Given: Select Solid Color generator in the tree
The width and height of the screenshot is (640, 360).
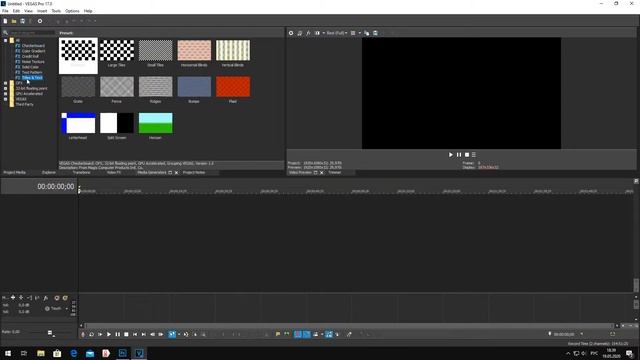Looking at the screenshot, I should 30,67.
